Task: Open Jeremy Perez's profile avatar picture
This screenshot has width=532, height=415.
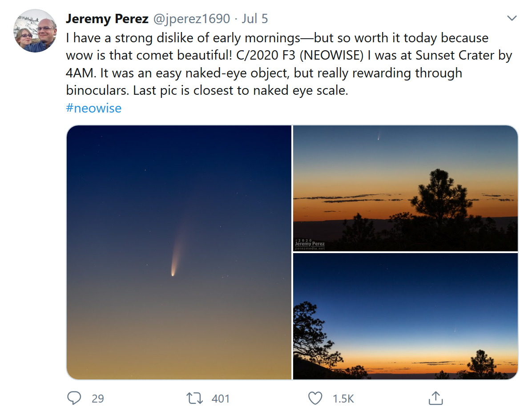Action: [x=35, y=31]
